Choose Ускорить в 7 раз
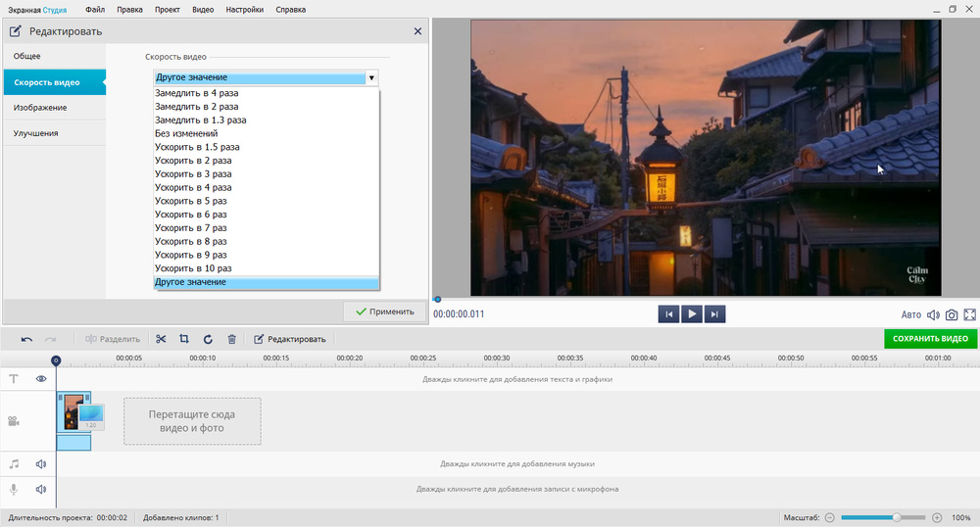The height and width of the screenshot is (527, 980). click(267, 228)
